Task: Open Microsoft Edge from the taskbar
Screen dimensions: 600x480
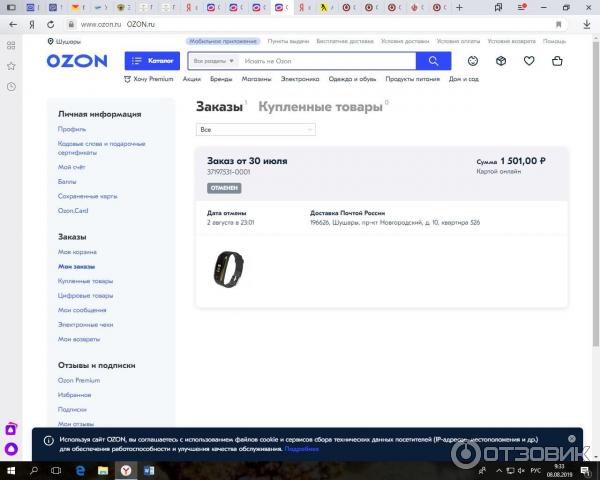Action: pos(80,471)
